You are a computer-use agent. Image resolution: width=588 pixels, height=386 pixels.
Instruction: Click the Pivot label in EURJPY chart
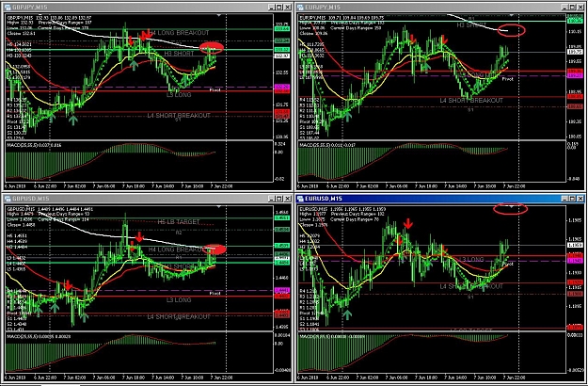[507, 79]
